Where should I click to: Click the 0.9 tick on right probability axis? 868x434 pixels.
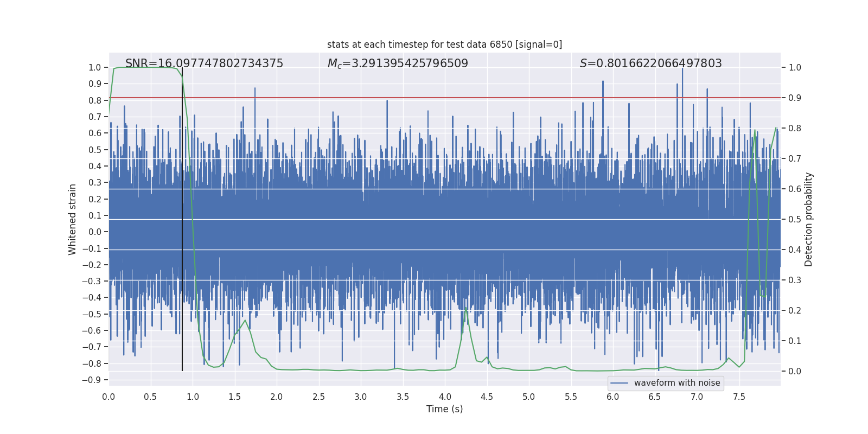(x=795, y=98)
